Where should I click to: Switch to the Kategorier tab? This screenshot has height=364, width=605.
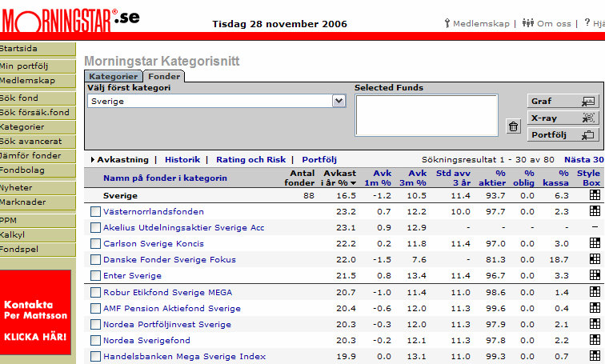coord(114,76)
